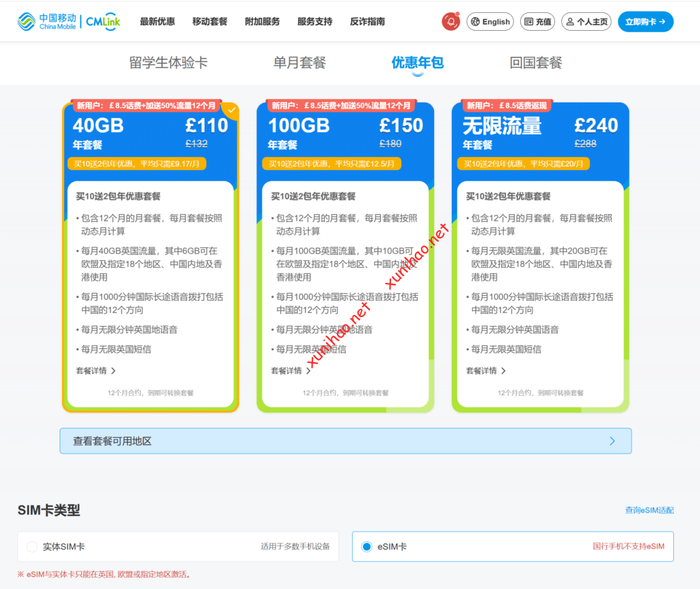Switch to the 回国套餐 tab

(535, 63)
